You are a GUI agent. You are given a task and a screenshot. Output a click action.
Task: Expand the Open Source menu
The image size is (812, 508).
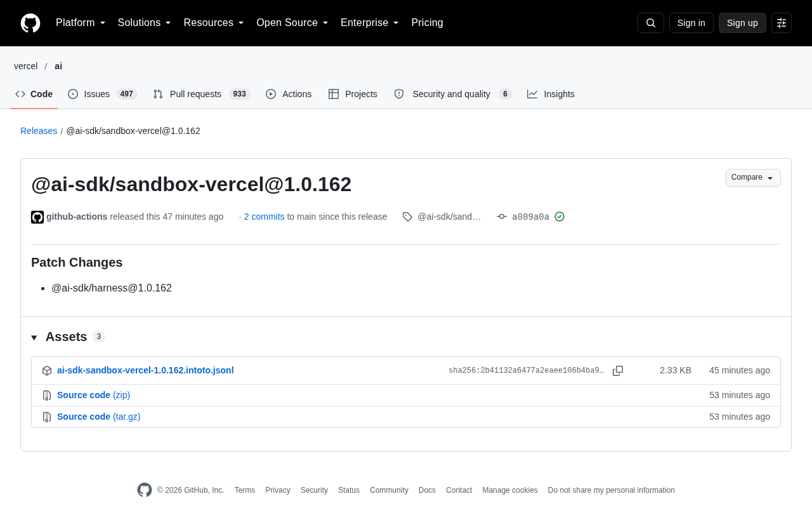[292, 23]
